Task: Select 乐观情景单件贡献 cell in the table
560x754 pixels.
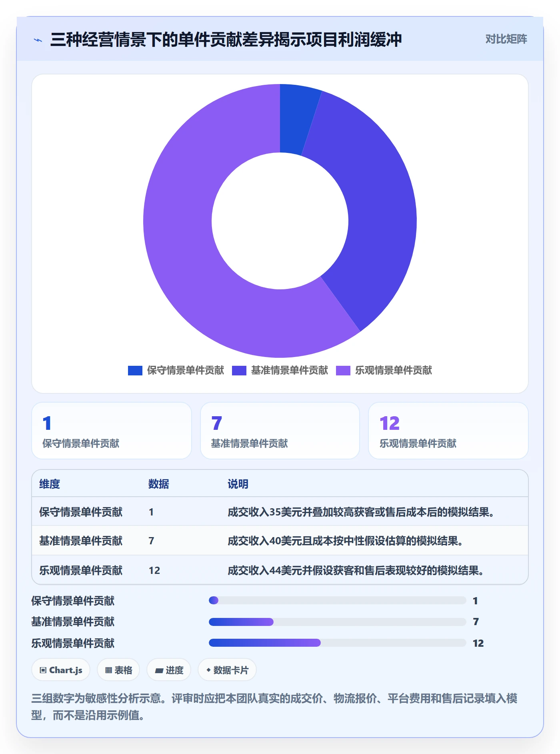Action: coord(81,570)
